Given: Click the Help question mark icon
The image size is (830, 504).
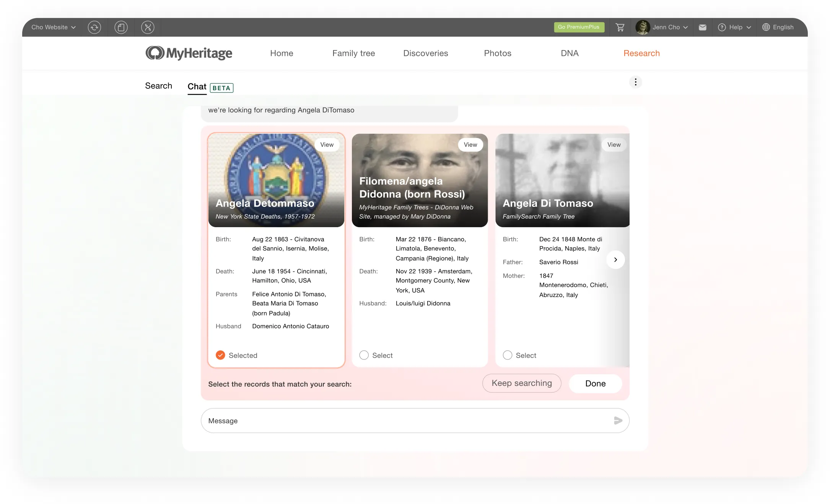Looking at the screenshot, I should [722, 27].
